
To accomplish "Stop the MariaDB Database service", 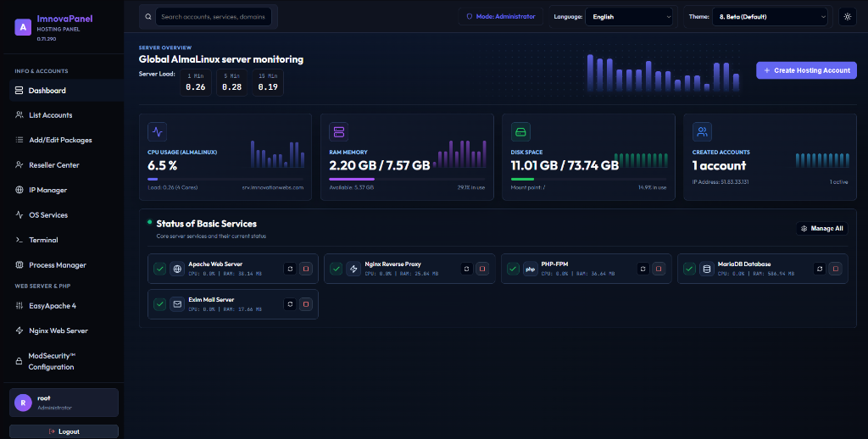I will click(836, 269).
